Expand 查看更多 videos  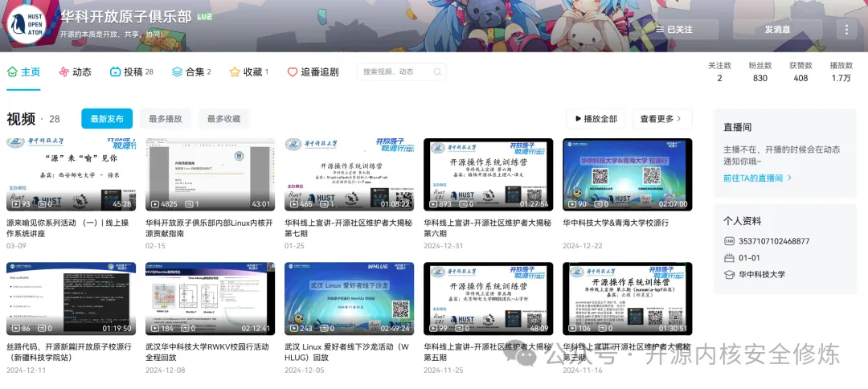pos(661,119)
